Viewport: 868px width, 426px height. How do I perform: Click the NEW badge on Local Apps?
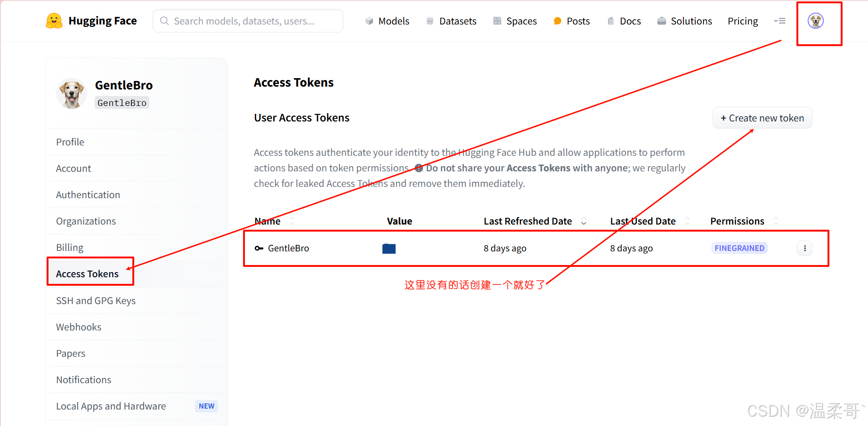206,406
